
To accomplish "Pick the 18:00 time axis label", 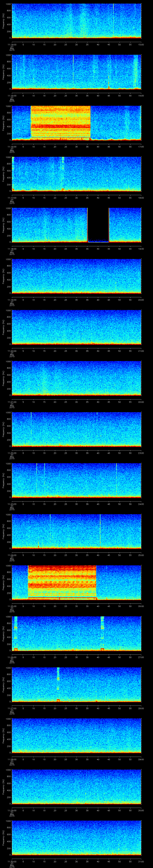I will 141,197.
